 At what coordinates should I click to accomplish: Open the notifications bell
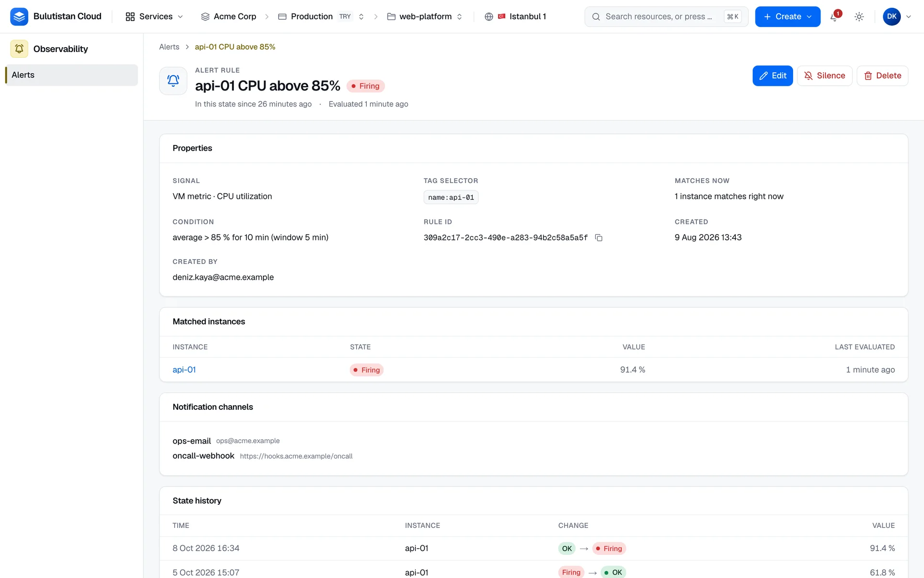click(834, 16)
